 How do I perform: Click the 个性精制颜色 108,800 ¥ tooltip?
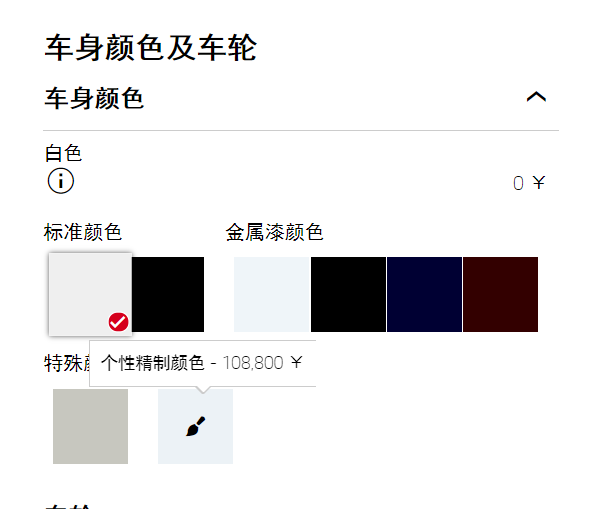[203, 364]
